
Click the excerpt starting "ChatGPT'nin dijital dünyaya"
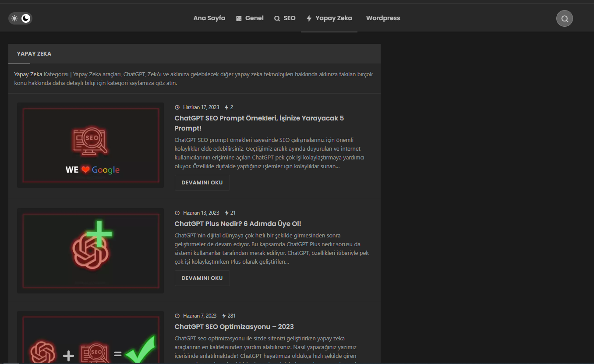(272, 249)
